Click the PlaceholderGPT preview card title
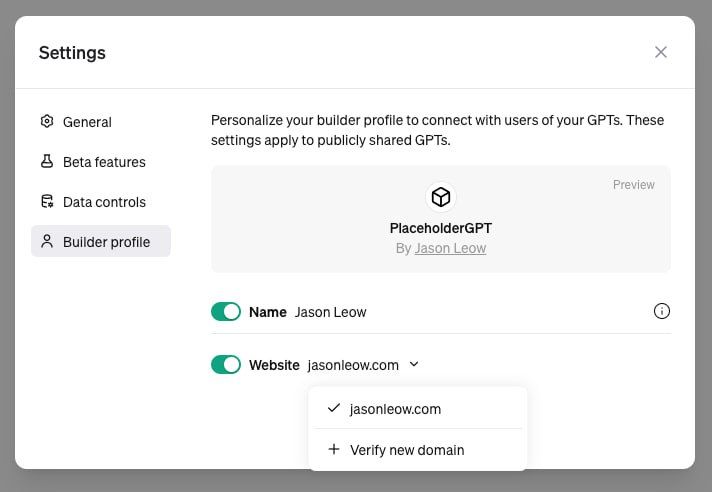This screenshot has width=712, height=492. click(441, 228)
